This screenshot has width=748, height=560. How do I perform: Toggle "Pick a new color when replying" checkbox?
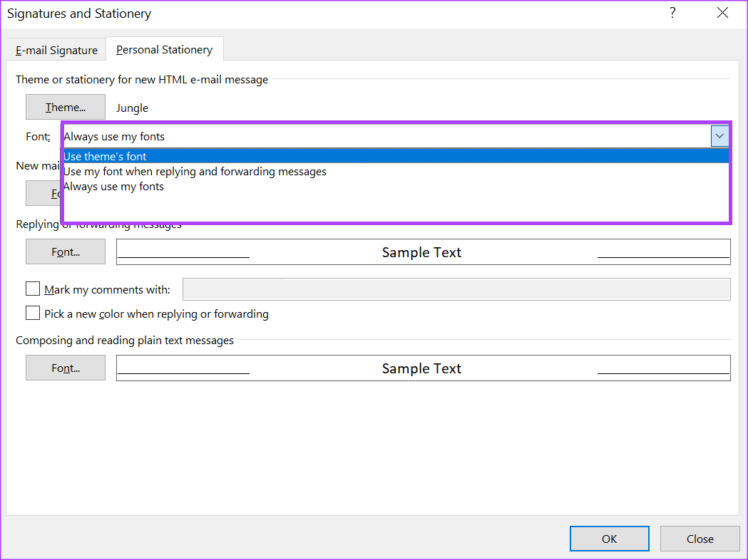[32, 313]
